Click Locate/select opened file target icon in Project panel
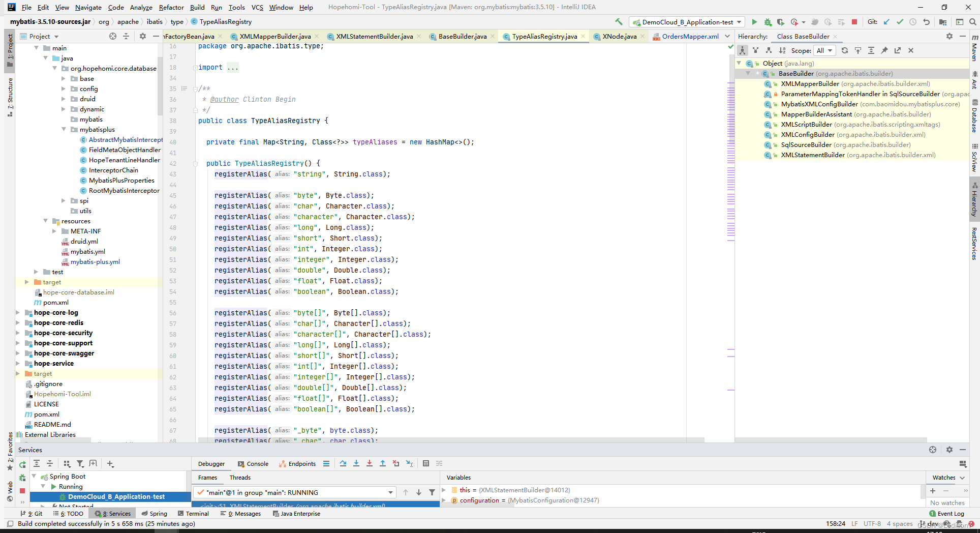 pyautogui.click(x=113, y=36)
